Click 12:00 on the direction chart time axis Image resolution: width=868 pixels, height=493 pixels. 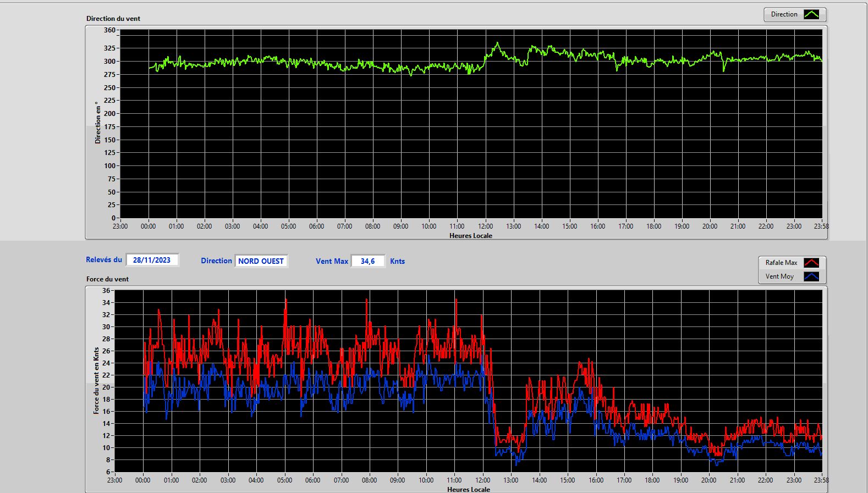coord(485,226)
